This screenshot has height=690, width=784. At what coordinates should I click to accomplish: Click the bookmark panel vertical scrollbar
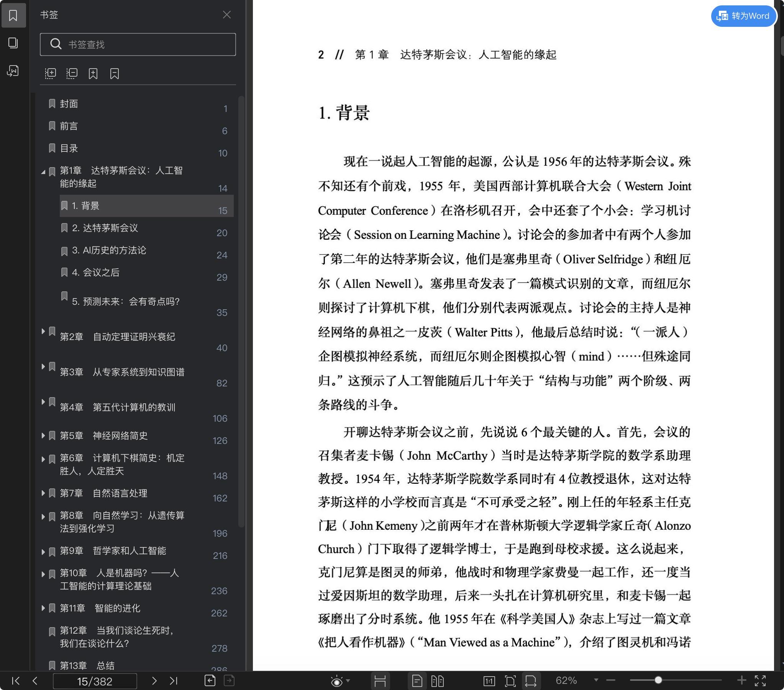pyautogui.click(x=241, y=311)
